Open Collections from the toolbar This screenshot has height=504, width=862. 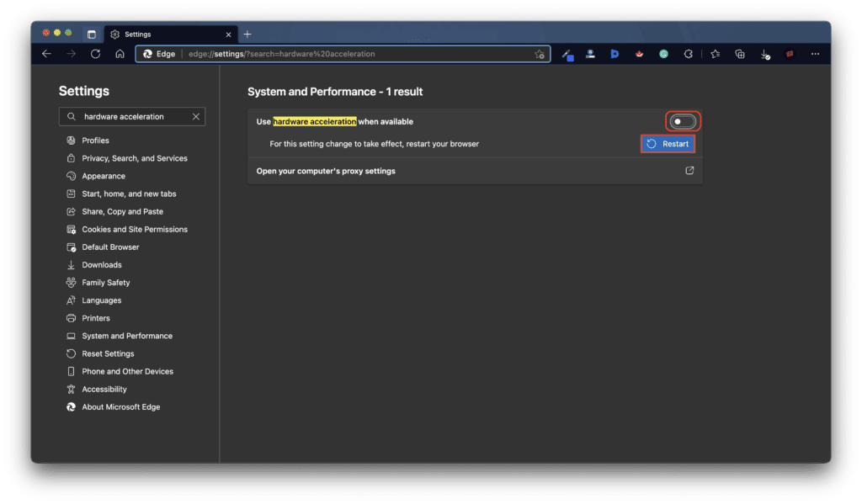click(739, 53)
